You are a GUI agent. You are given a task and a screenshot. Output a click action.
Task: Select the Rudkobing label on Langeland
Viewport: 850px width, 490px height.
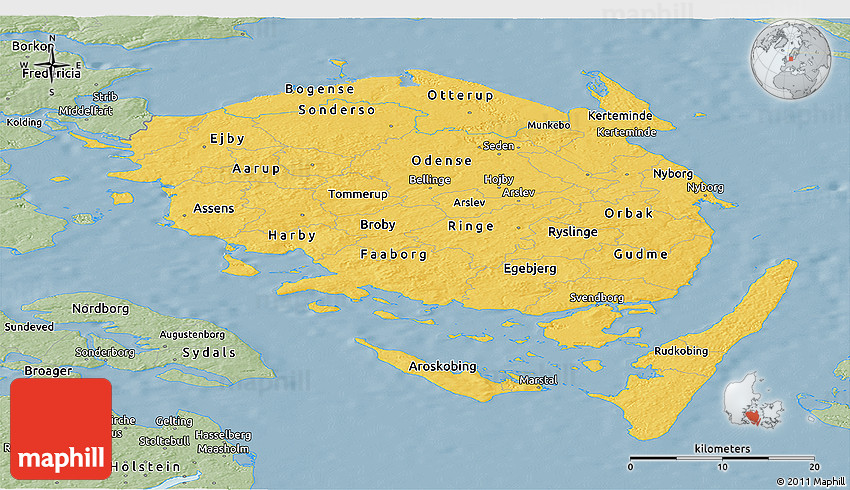tap(681, 351)
